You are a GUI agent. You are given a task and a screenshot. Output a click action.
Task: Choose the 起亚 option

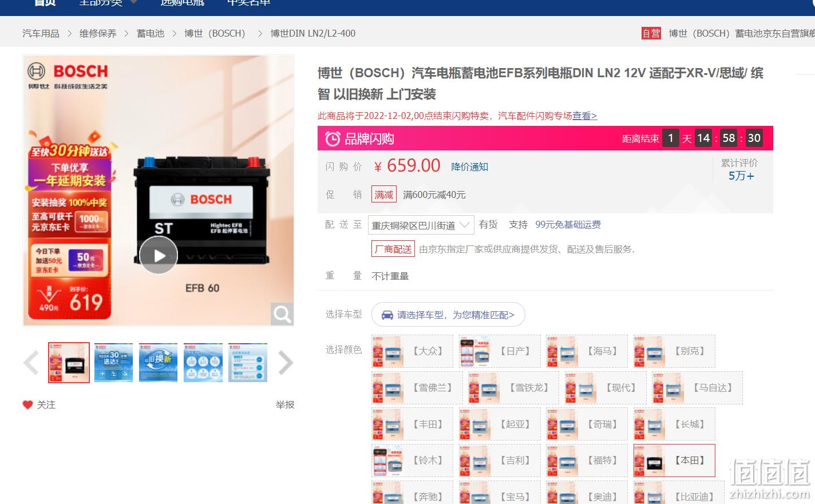click(x=500, y=424)
